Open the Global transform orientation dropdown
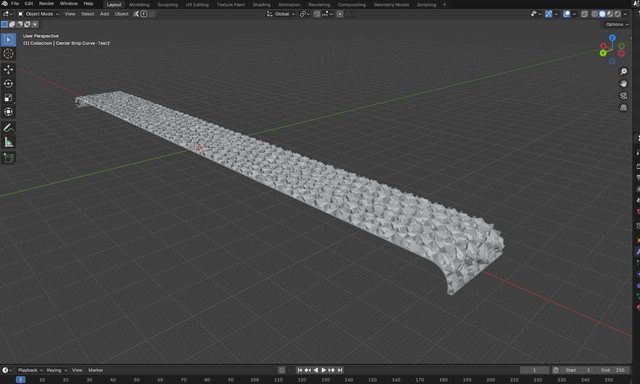The height and width of the screenshot is (384, 640). (x=281, y=14)
